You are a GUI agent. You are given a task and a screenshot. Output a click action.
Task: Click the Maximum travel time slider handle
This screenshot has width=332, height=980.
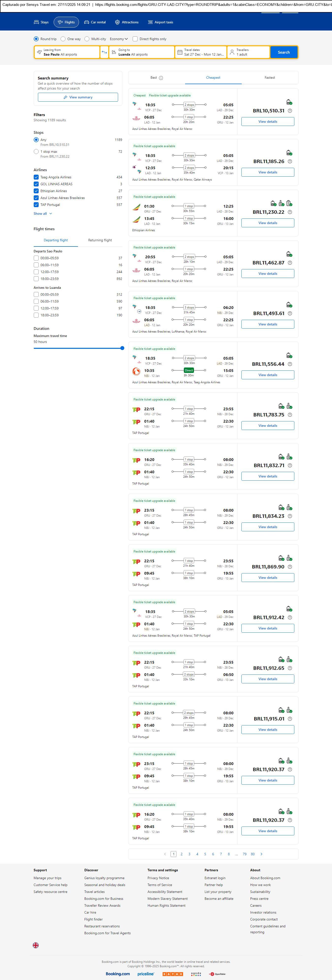click(122, 348)
